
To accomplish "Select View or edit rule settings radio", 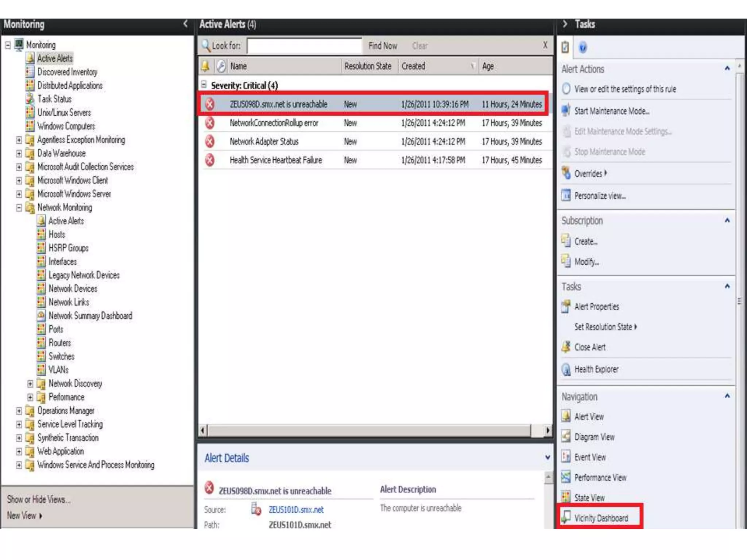I will [566, 89].
